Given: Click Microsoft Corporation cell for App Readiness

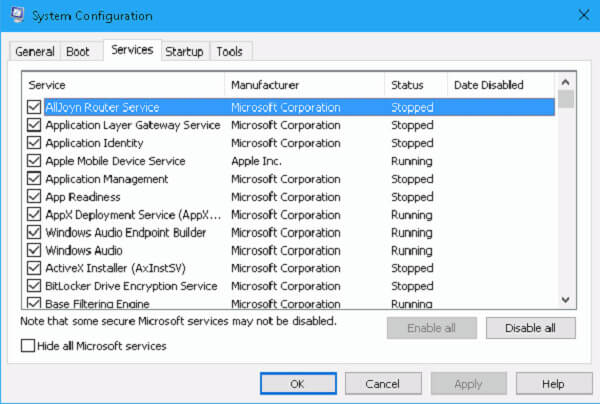Looking at the screenshot, I should point(286,197).
